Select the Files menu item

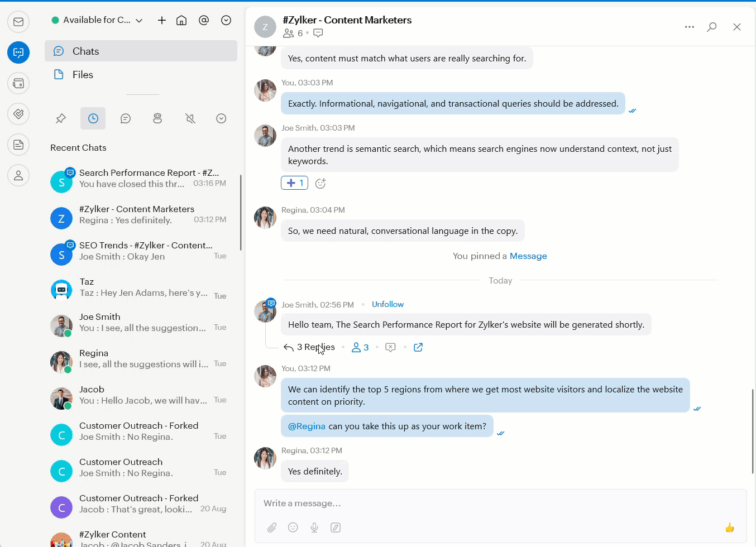coord(141,74)
